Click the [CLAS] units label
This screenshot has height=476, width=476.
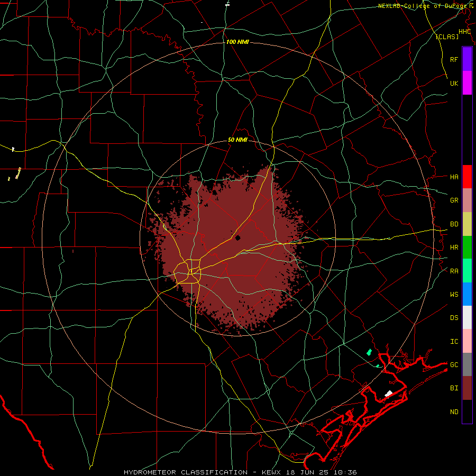tap(447, 36)
